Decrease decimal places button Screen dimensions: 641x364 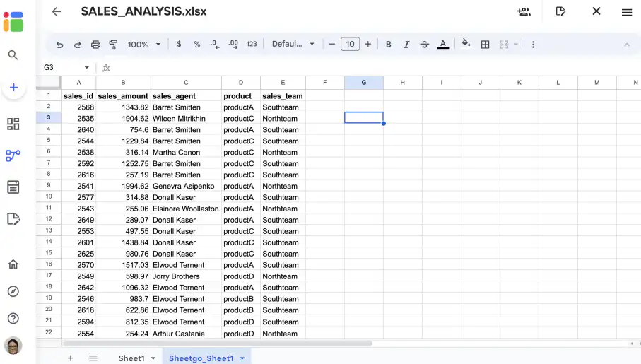click(x=215, y=44)
